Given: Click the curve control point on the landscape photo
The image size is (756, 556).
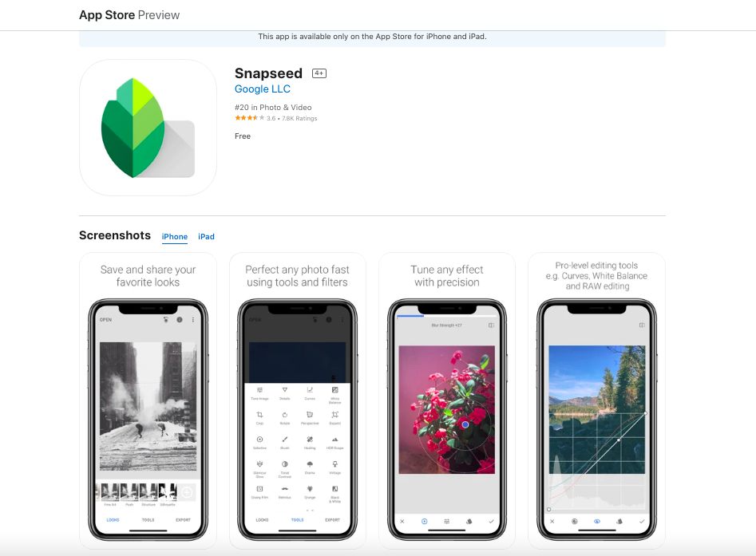Looking at the screenshot, I should click(x=619, y=440).
